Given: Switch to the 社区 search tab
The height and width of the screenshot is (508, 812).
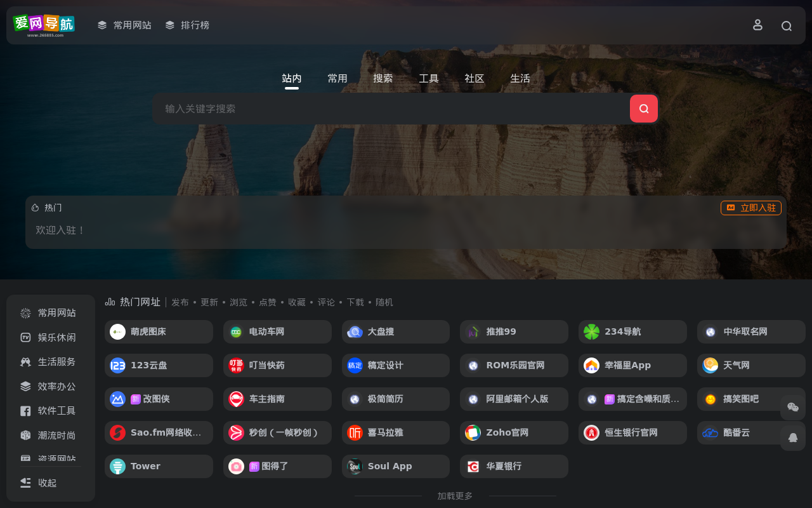Looking at the screenshot, I should pyautogui.click(x=474, y=78).
